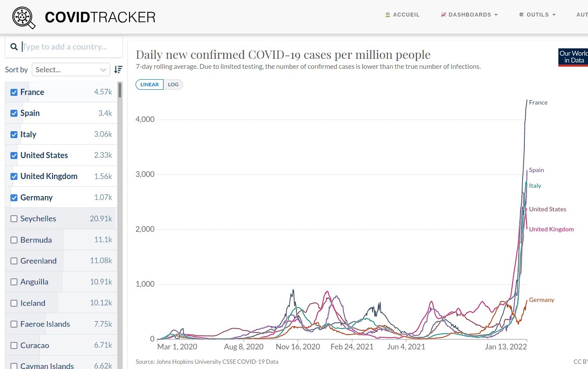Click the sort order descending icon
The height and width of the screenshot is (369, 588).
[x=118, y=70]
